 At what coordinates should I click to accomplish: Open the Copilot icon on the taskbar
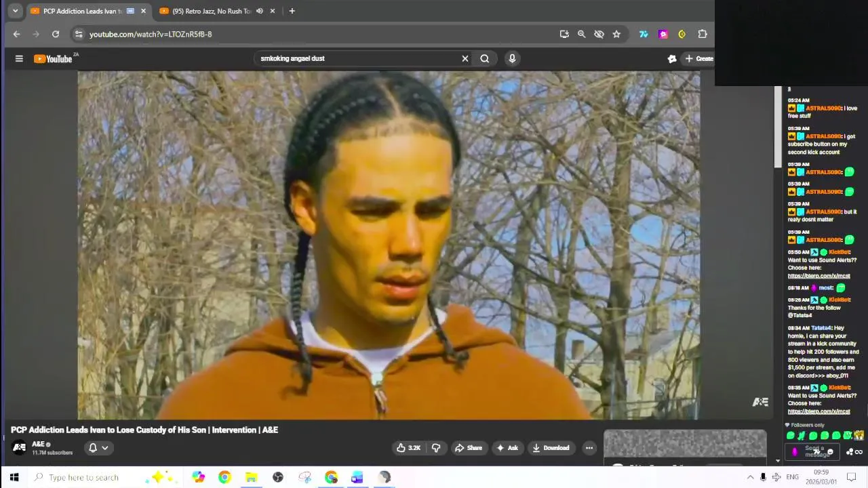pos(198,477)
